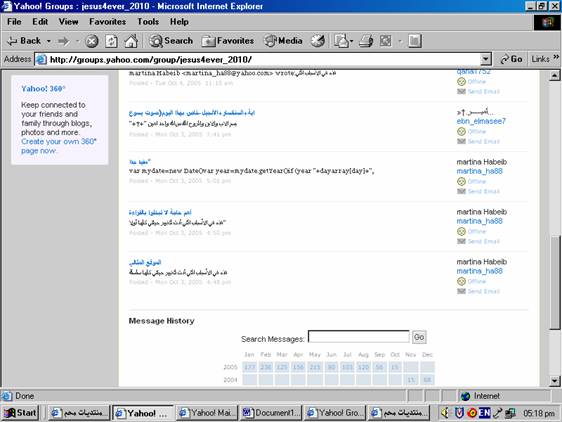This screenshot has height=422, width=562.
Task: Click the Mail icon in toolbar
Action: click(341, 41)
